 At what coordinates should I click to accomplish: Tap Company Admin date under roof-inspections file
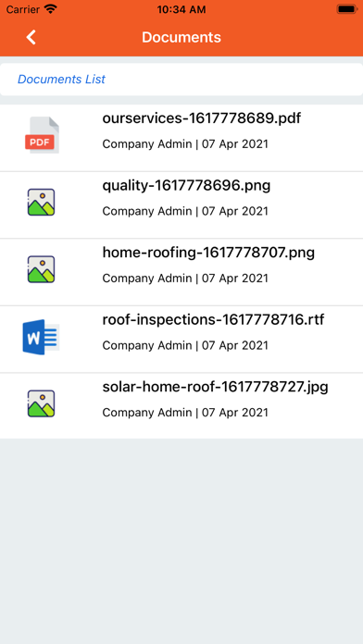coord(185,345)
